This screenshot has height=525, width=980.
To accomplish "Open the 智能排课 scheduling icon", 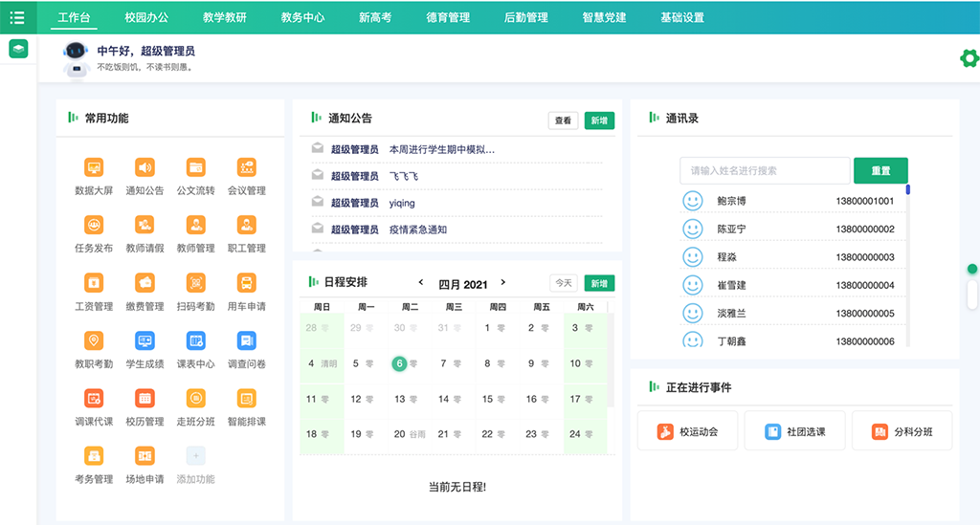I will tap(246, 398).
